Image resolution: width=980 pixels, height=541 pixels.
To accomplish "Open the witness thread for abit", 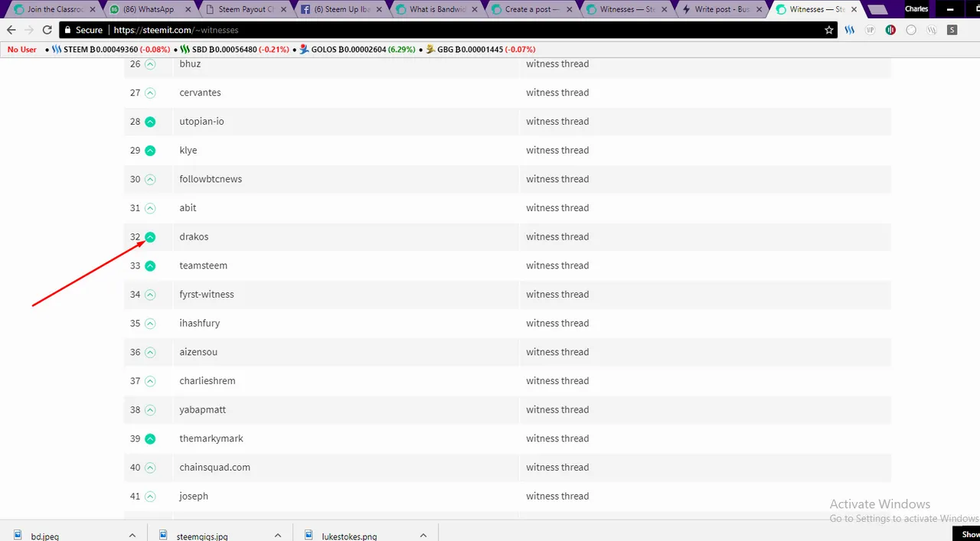I will tap(557, 208).
